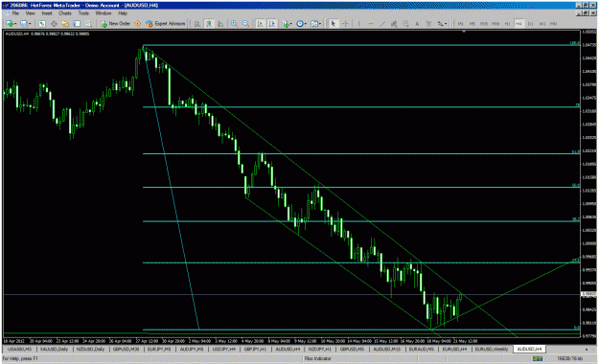This screenshot has height=364, width=599.
Task: Select the equidistant channel tool
Action: click(394, 24)
